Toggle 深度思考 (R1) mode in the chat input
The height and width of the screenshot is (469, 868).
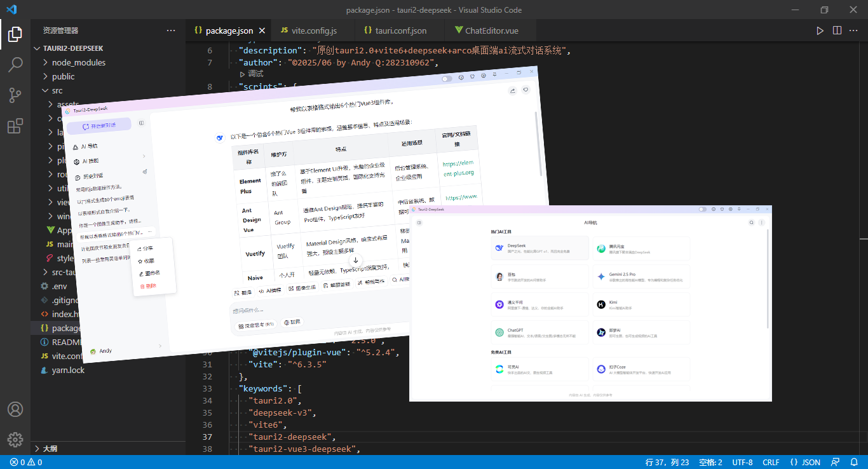pos(255,325)
